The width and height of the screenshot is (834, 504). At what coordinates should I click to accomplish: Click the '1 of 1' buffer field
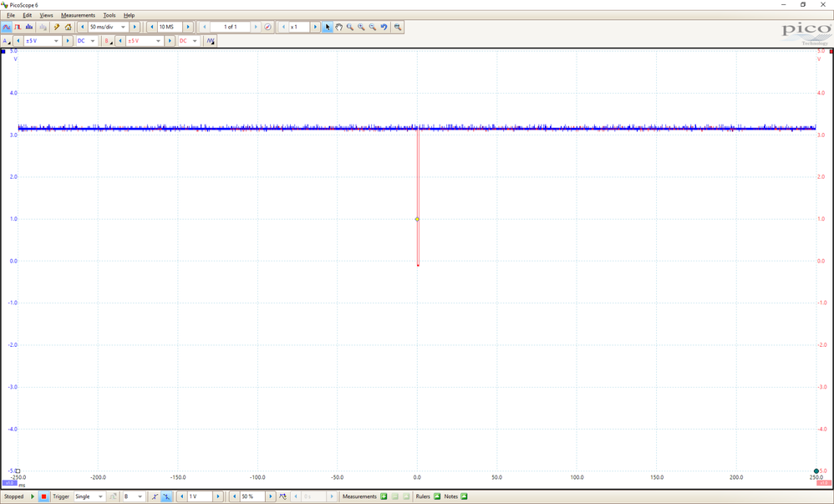click(x=231, y=27)
